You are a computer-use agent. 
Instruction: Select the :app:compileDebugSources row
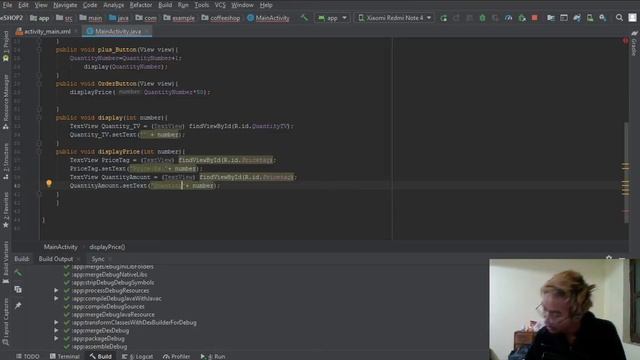click(108, 307)
